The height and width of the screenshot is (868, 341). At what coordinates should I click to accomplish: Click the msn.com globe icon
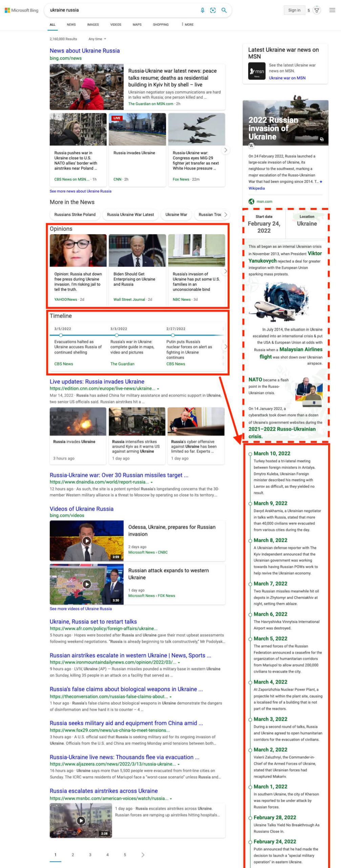point(251,201)
